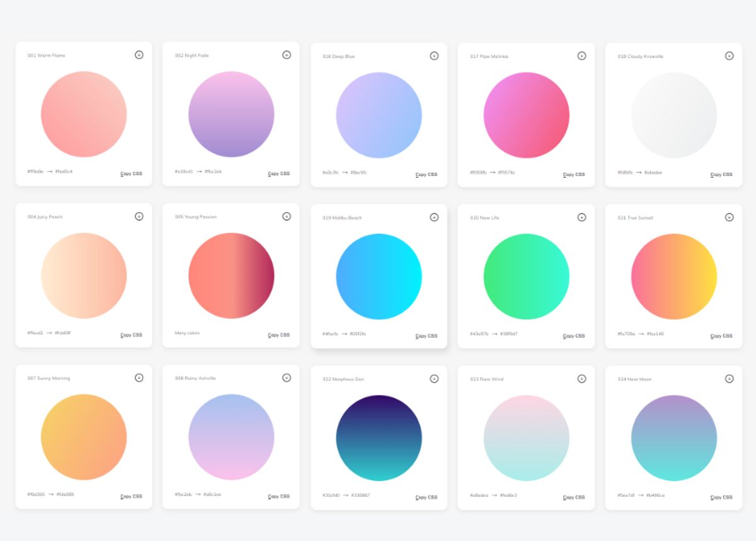The height and width of the screenshot is (541, 756).
Task: Click the '017 Ripe Malinka' title text
Action: 489,57
